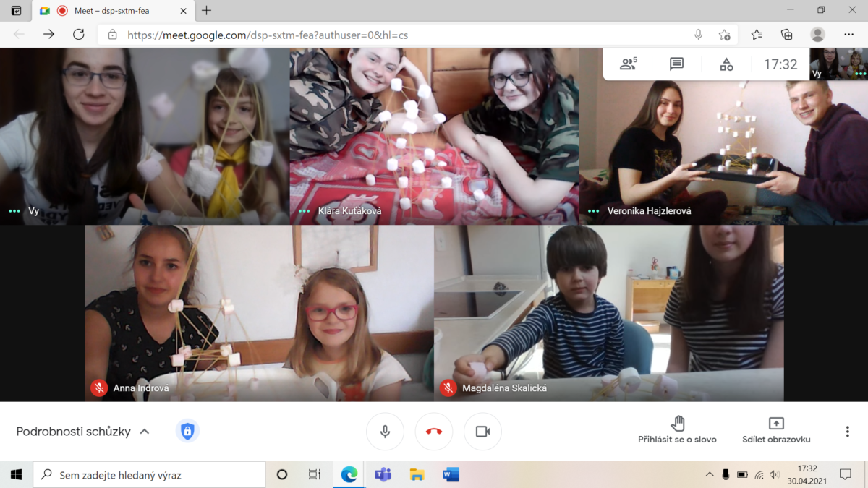Screen dimensions: 868x488
Task: Open the activities shapes icon
Action: [726, 64]
